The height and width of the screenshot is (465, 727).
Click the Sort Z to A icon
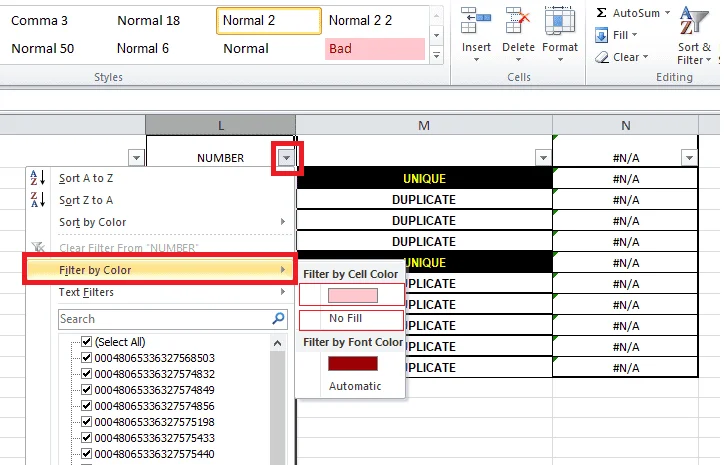point(38,200)
